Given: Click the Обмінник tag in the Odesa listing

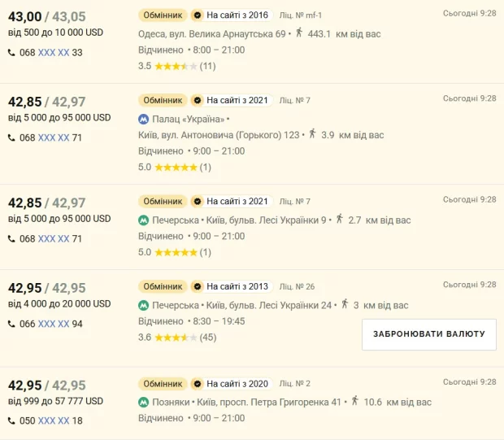Looking at the screenshot, I should 163,15.
